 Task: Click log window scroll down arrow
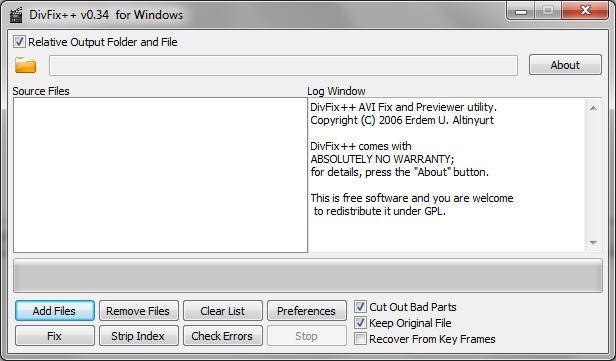[x=593, y=243]
